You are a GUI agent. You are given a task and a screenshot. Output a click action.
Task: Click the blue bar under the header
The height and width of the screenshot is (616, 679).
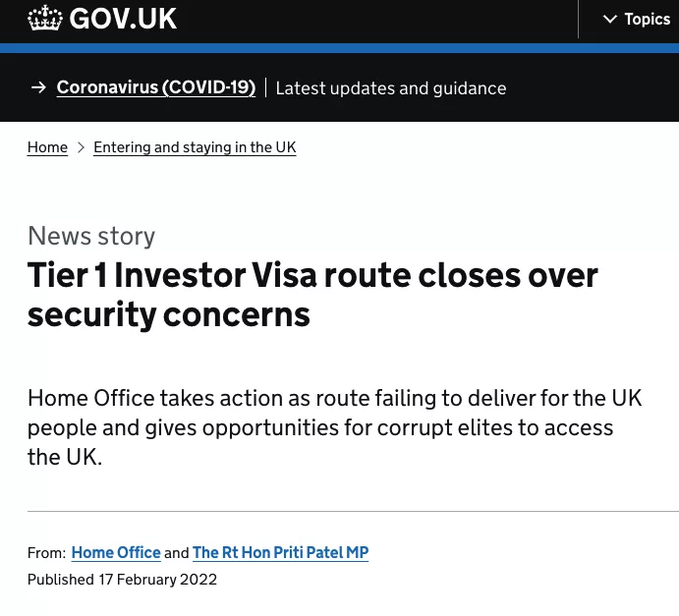coord(339,48)
